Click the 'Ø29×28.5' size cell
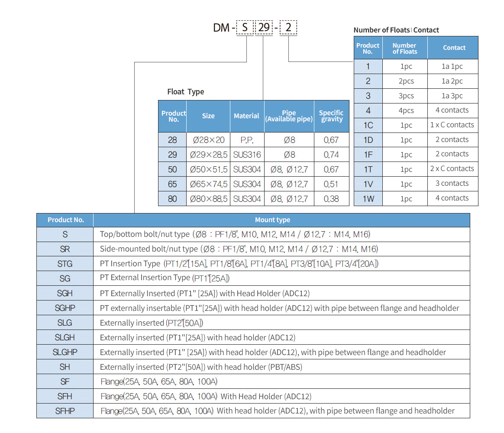Viewport: 504px width, 433px height. [208, 155]
